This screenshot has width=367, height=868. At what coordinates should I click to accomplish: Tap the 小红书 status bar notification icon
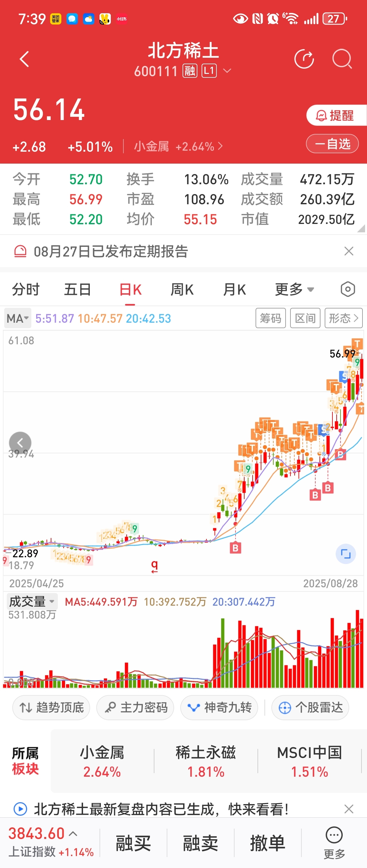click(x=121, y=19)
